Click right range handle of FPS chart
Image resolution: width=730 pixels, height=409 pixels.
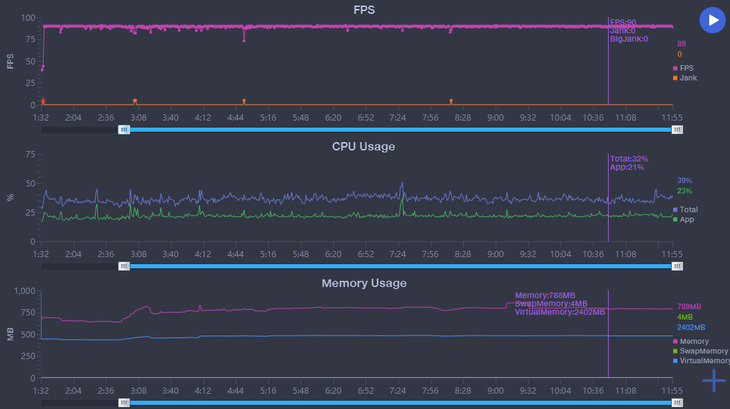677,129
